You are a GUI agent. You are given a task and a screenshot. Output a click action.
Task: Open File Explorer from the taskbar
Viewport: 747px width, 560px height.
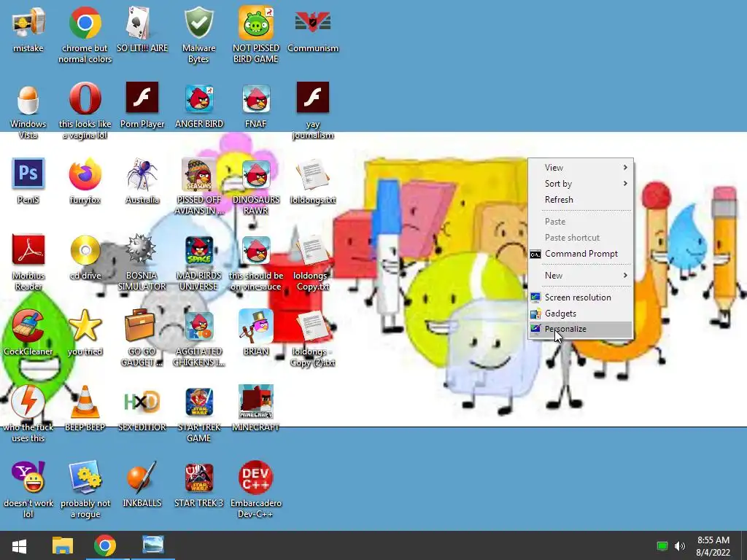pos(63,545)
